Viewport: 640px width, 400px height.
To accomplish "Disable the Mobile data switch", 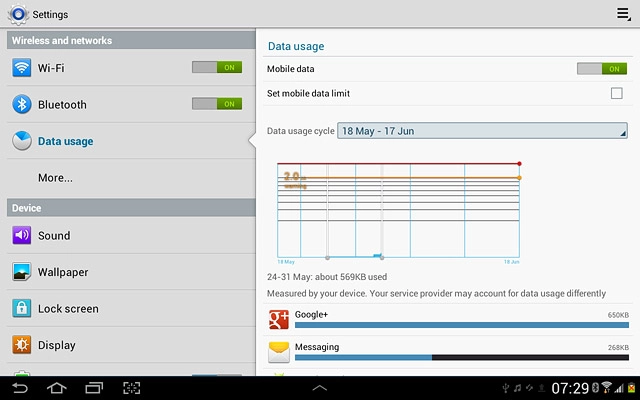I will coord(602,68).
